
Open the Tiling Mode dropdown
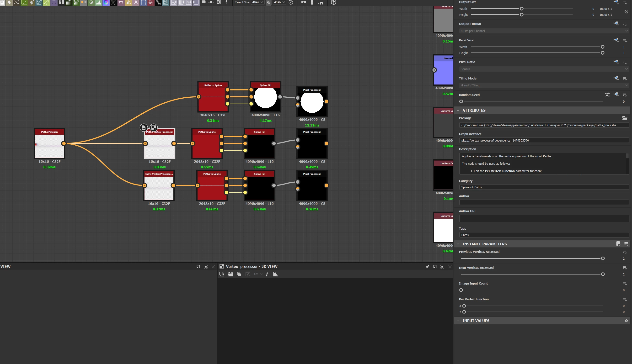click(544, 85)
